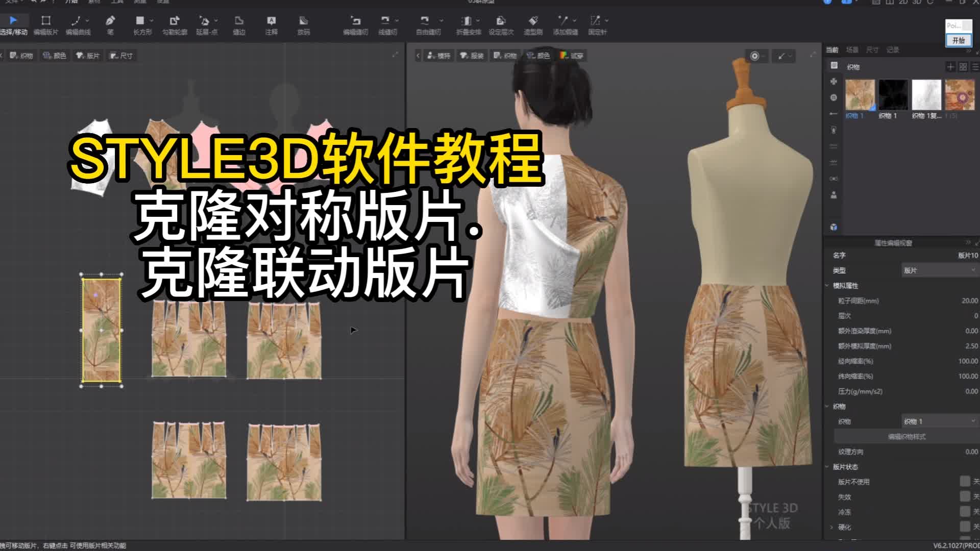Select the first floral 织物 1 swatch
Viewport: 980px width, 551px height.
[860, 95]
